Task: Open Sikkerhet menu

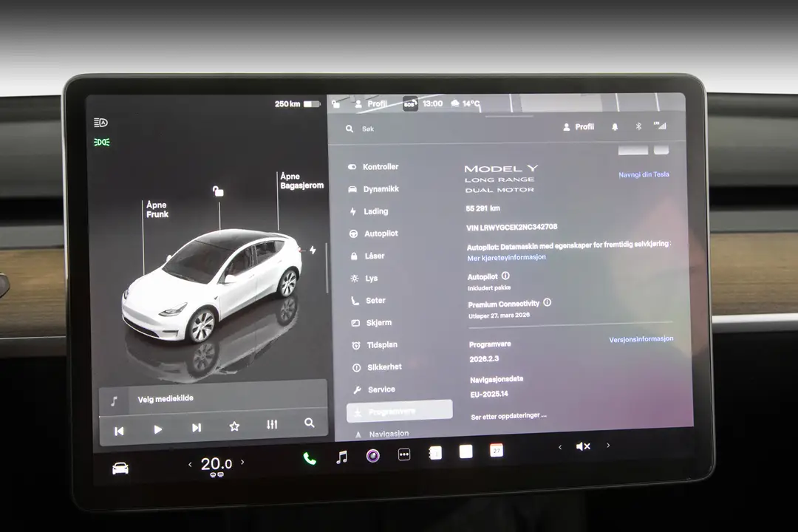Action: pyautogui.click(x=378, y=367)
